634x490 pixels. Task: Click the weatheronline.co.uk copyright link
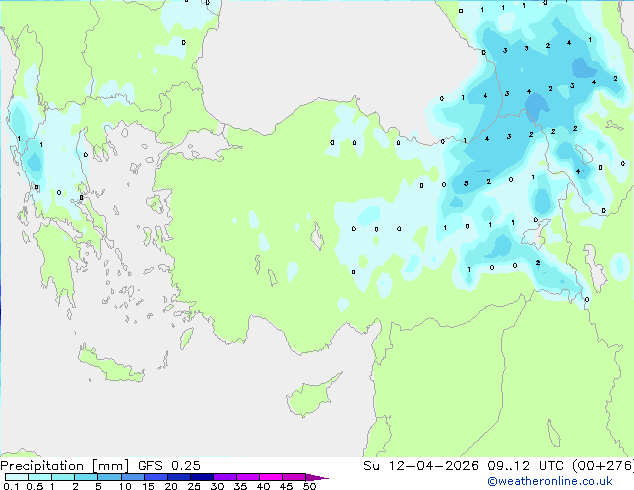click(x=550, y=481)
